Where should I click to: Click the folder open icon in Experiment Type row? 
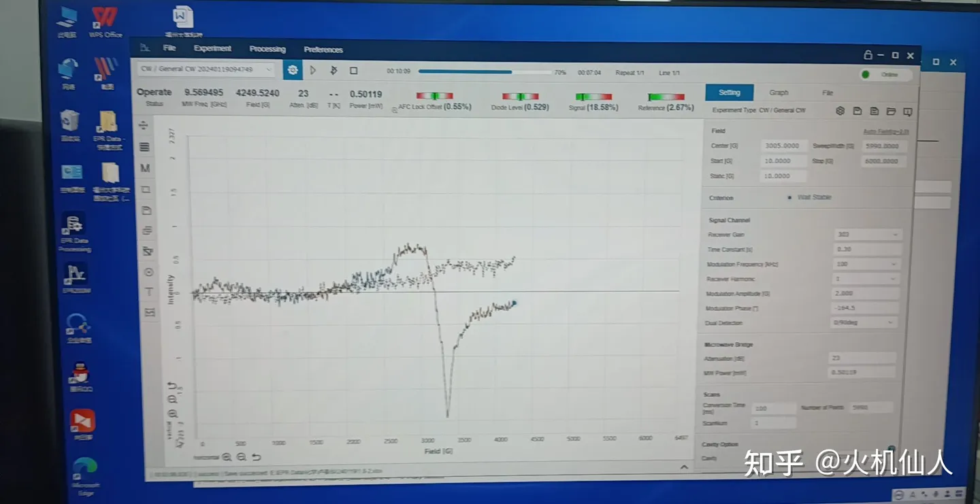(x=891, y=112)
